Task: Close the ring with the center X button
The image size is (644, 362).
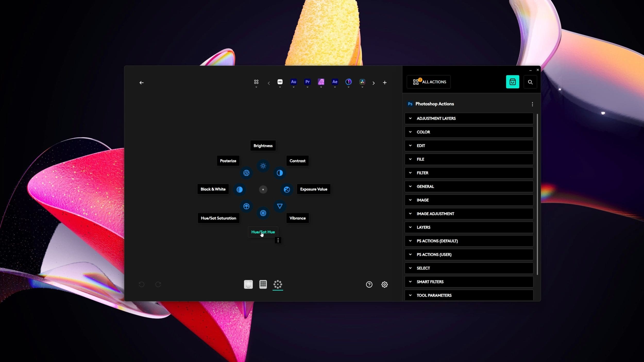Action: 263,189
